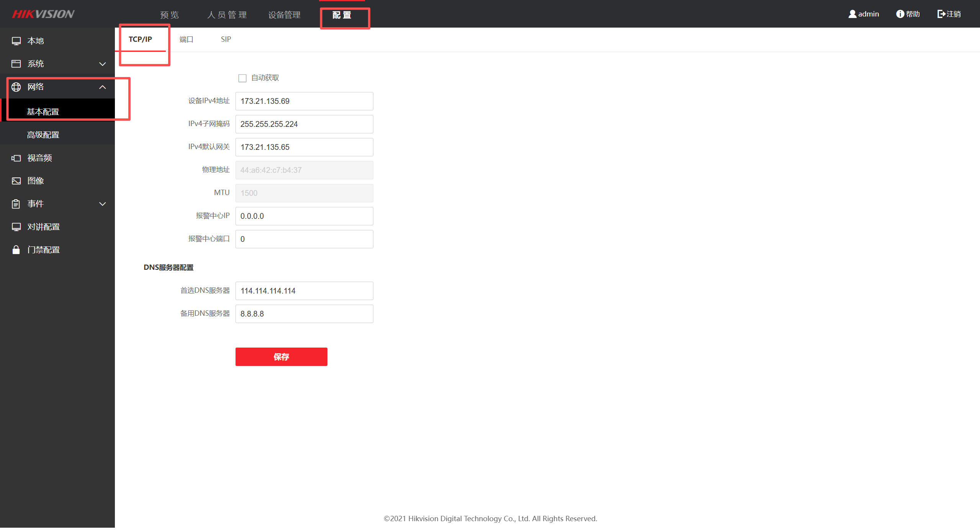Switch to the 端口 tab
Image resolution: width=980 pixels, height=530 pixels.
click(187, 39)
